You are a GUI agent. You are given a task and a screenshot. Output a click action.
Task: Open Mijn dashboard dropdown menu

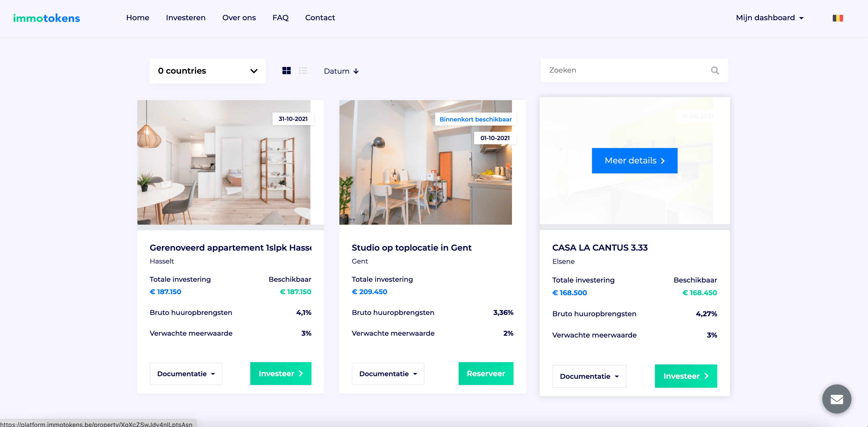pyautogui.click(x=769, y=18)
